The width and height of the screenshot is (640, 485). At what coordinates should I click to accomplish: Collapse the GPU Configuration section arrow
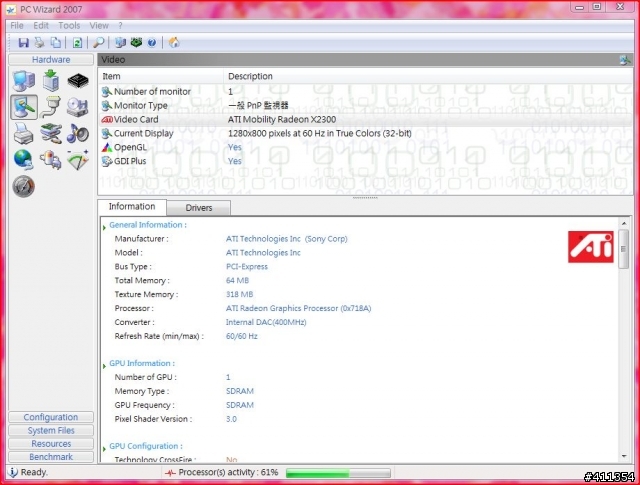(104, 449)
